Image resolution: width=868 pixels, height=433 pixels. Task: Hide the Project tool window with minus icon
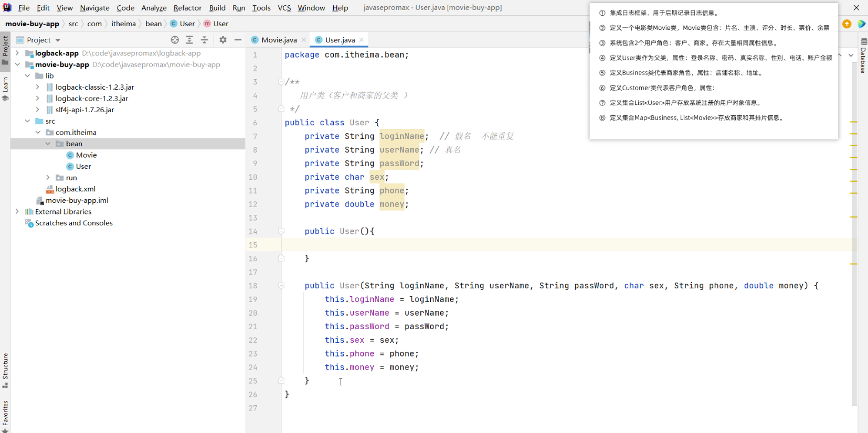tap(238, 40)
